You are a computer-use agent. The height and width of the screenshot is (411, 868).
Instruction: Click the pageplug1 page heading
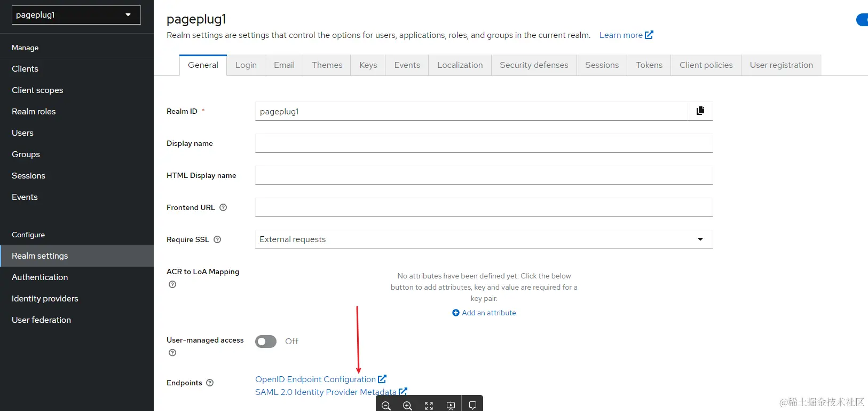(x=196, y=19)
